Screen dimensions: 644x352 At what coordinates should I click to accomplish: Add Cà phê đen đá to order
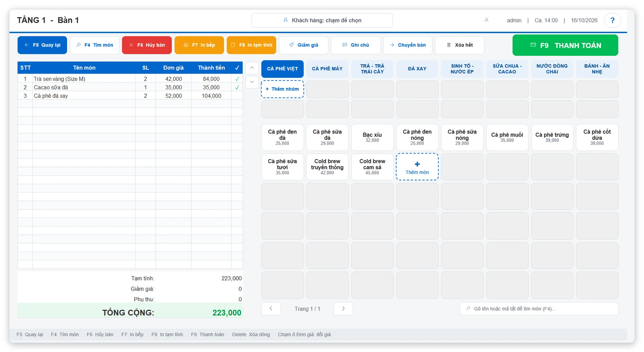[282, 137]
